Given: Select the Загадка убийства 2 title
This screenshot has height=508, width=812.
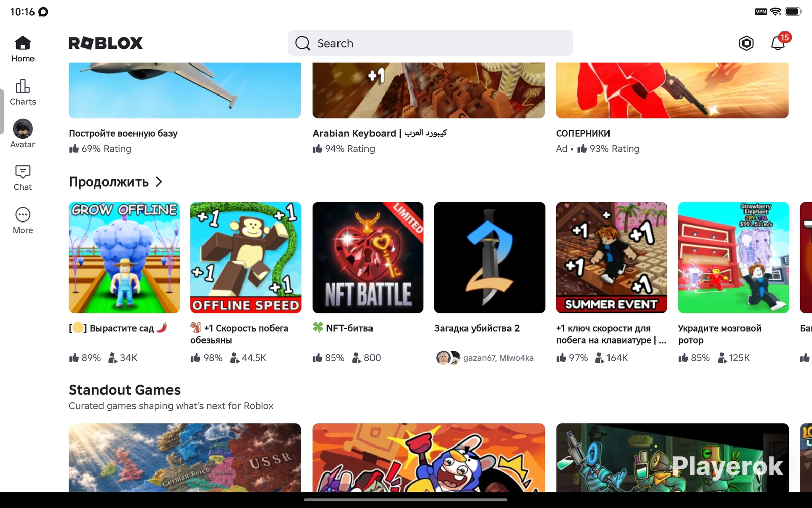Looking at the screenshot, I should (x=477, y=328).
